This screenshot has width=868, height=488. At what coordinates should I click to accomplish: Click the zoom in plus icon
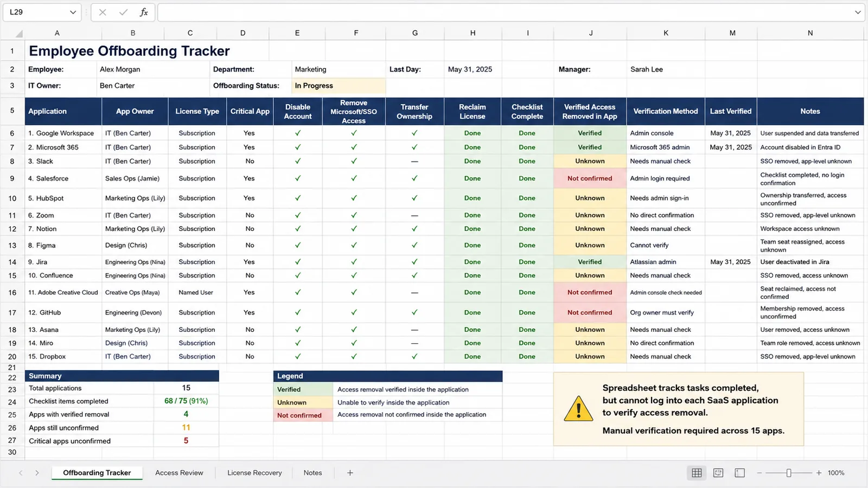coord(819,473)
